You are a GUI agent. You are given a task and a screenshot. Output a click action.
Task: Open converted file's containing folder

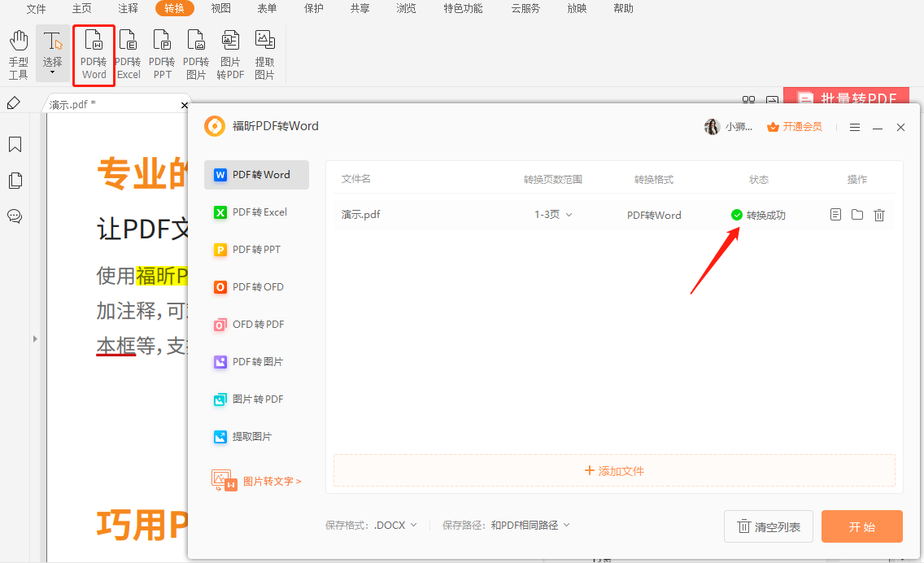point(857,215)
